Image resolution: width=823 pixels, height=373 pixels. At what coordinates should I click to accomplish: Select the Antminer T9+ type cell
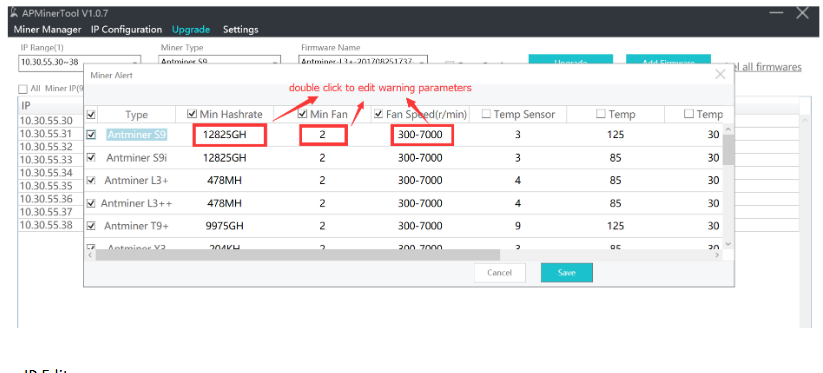point(136,226)
